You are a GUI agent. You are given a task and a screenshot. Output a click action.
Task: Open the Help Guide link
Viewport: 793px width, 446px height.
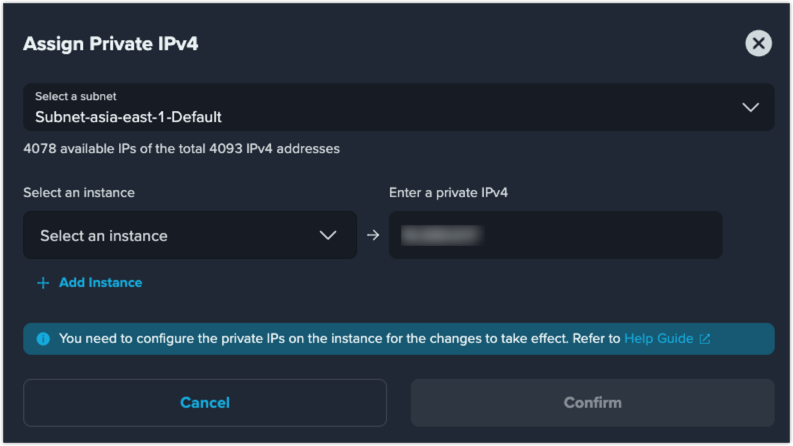coord(658,338)
